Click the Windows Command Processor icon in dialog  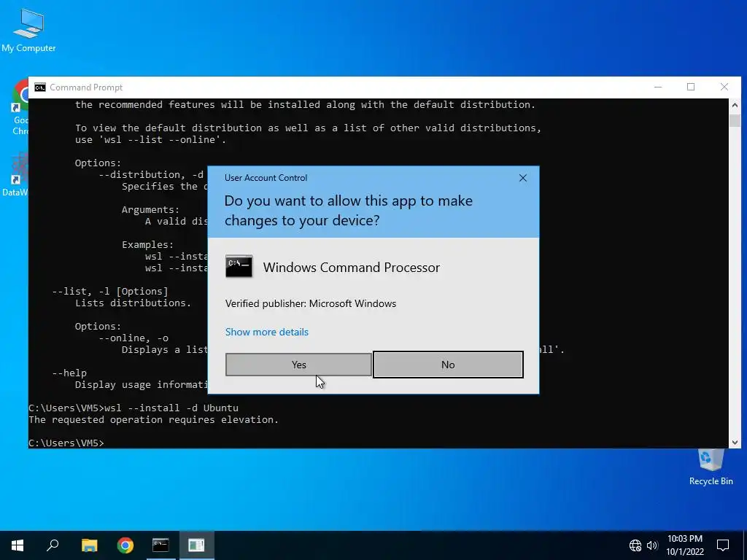coord(239,267)
